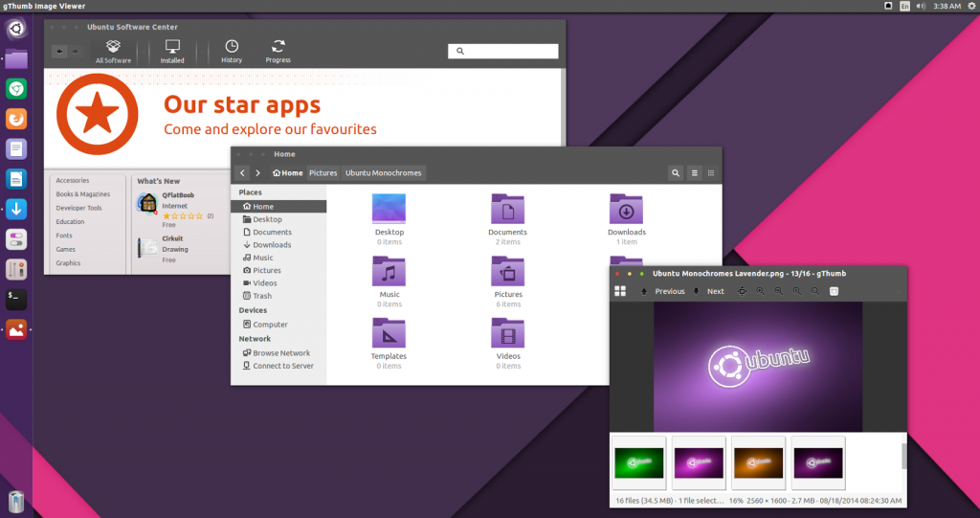
Task: Select Computer under Devices
Action: pyautogui.click(x=278, y=324)
